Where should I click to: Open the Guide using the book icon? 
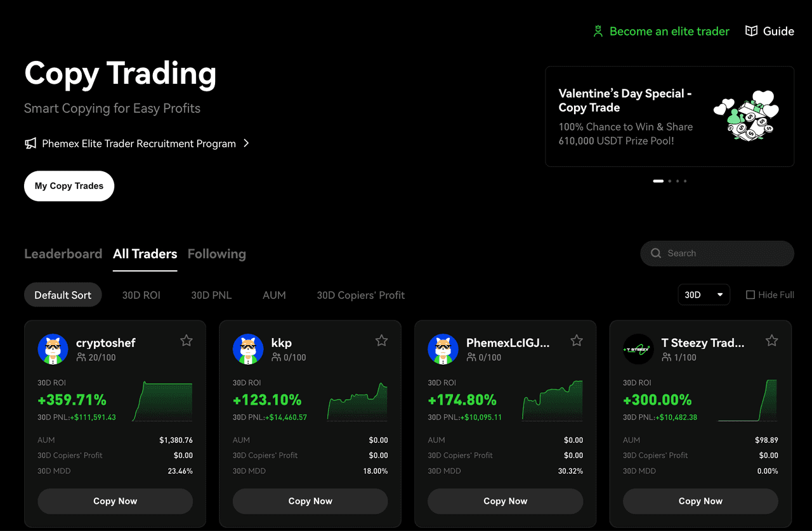751,30
